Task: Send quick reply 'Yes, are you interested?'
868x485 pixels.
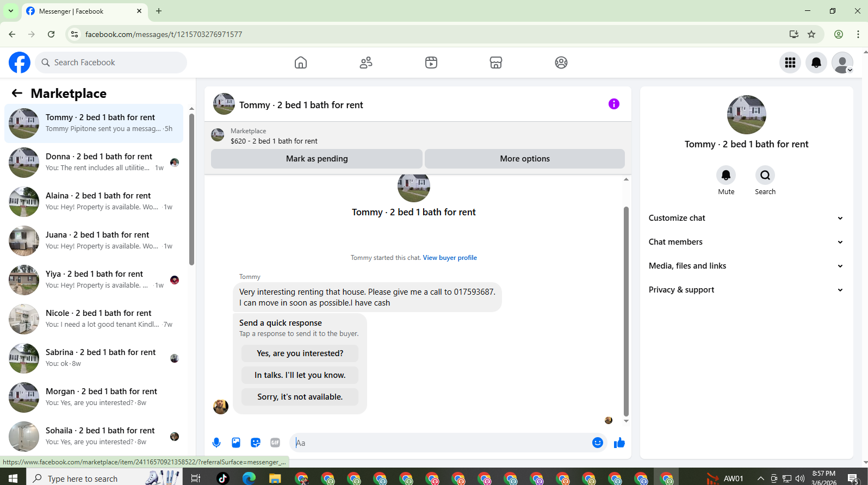Action: [x=300, y=353]
